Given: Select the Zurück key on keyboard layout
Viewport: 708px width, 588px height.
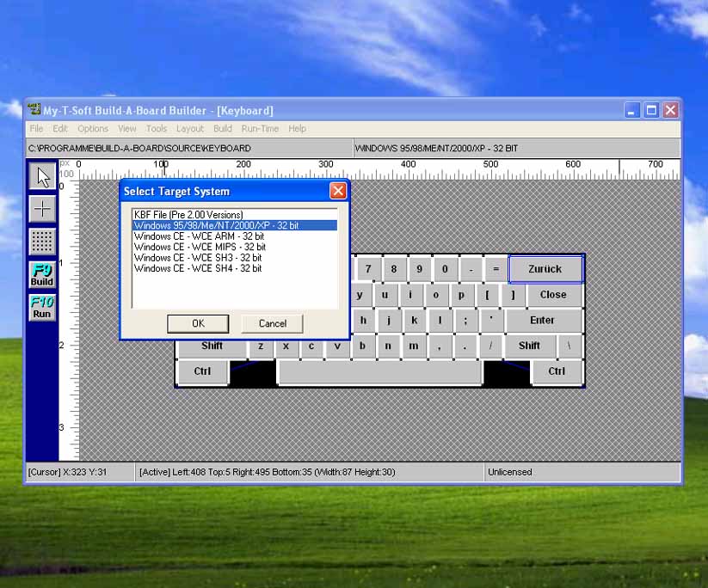Looking at the screenshot, I should pyautogui.click(x=545, y=269).
